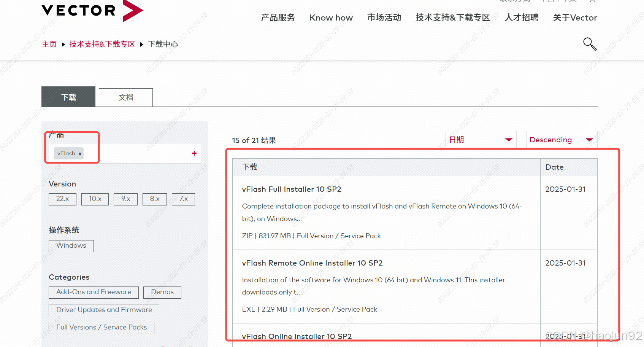The image size is (644, 347).
Task: Switch to the 文档 tab
Action: pyautogui.click(x=126, y=97)
